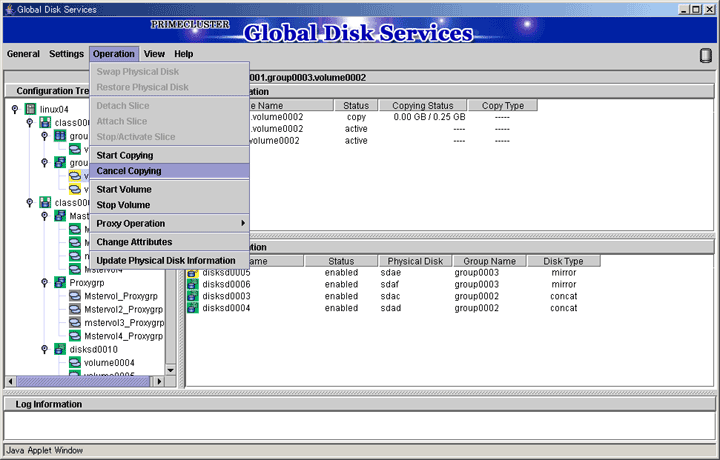Click the Log Information panel header
This screenshot has width=720, height=460.
[360, 404]
